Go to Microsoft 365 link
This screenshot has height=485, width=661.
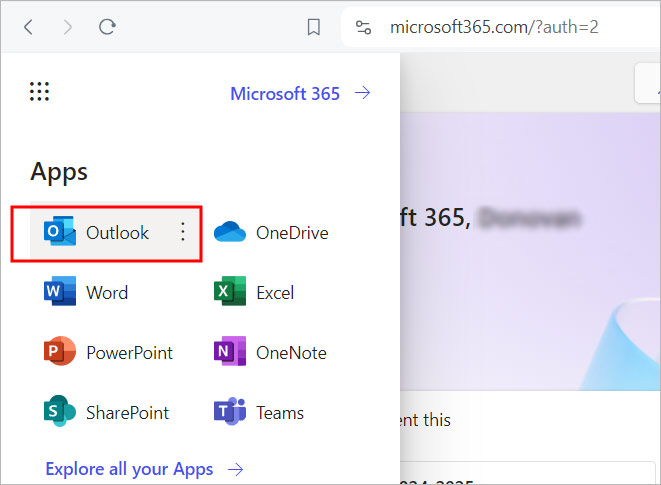[x=285, y=94]
